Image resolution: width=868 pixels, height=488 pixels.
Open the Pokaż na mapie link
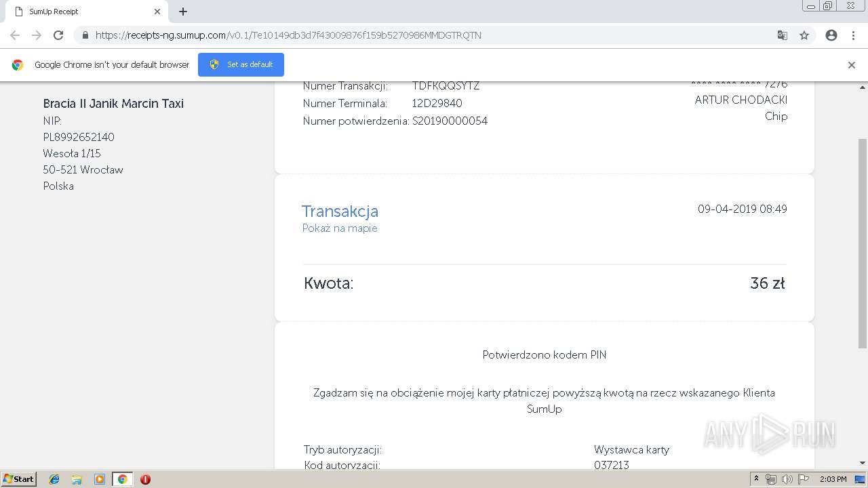click(340, 228)
